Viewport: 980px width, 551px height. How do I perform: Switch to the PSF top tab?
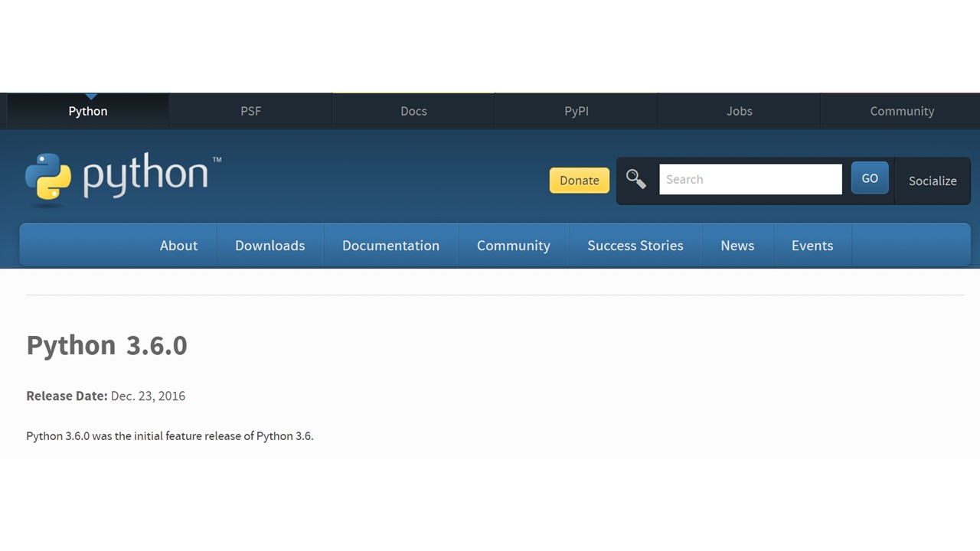pyautogui.click(x=250, y=111)
